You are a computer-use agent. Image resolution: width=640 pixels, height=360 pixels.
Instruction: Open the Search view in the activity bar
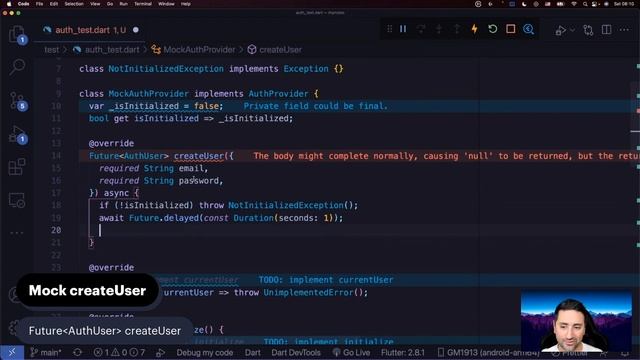coord(17,67)
